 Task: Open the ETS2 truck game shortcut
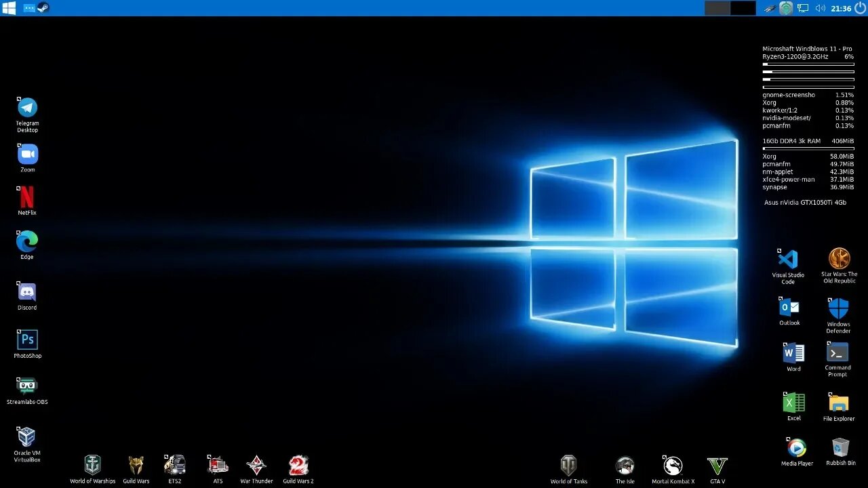pyautogui.click(x=174, y=465)
